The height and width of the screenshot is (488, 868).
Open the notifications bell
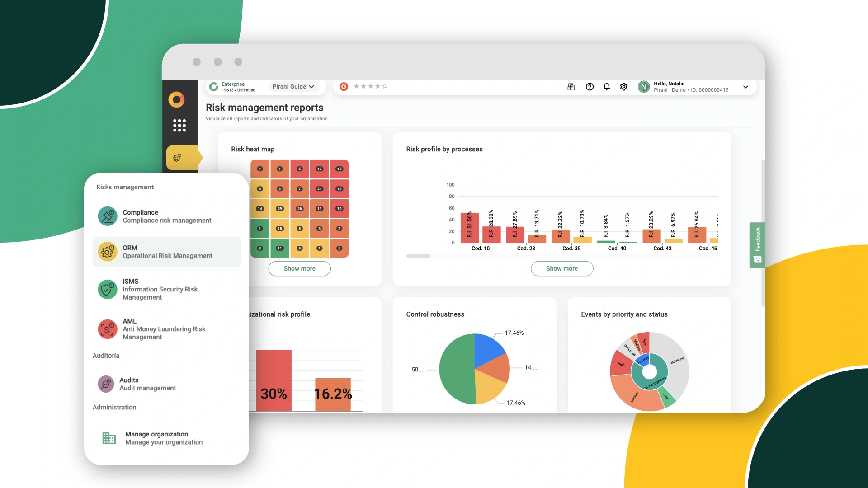(x=607, y=87)
